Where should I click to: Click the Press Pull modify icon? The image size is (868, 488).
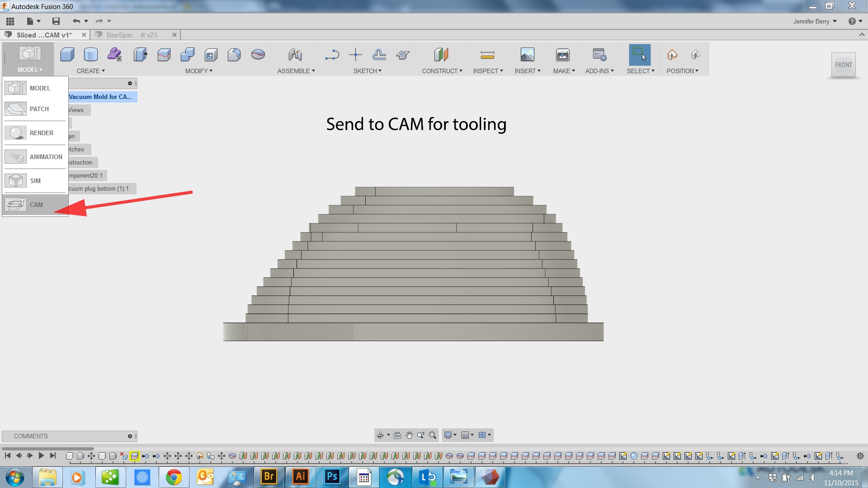pyautogui.click(x=140, y=55)
